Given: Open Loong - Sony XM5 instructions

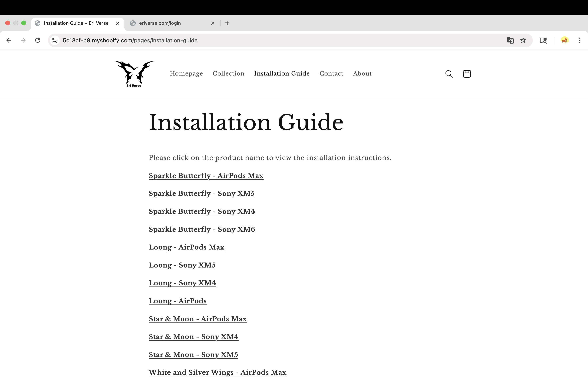Looking at the screenshot, I should tap(182, 265).
